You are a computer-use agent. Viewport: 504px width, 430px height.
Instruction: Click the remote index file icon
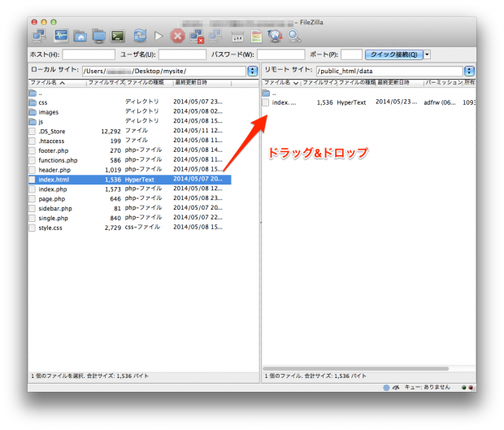click(x=266, y=102)
